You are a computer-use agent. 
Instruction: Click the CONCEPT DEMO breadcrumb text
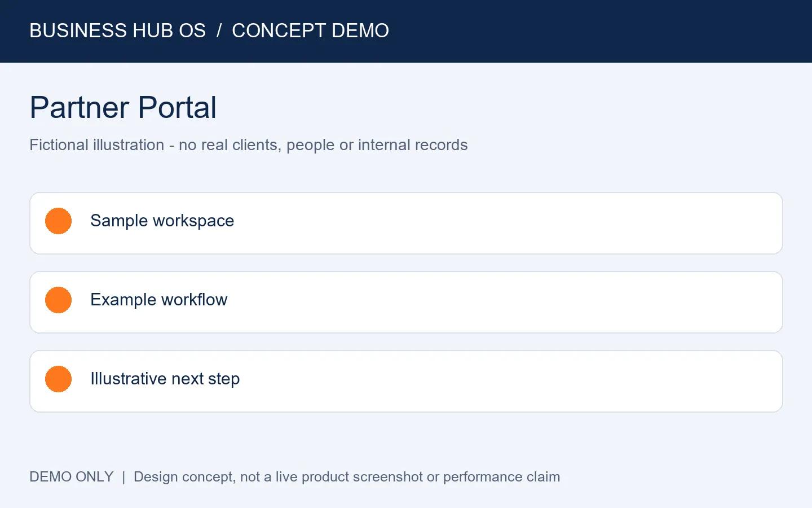tap(310, 30)
